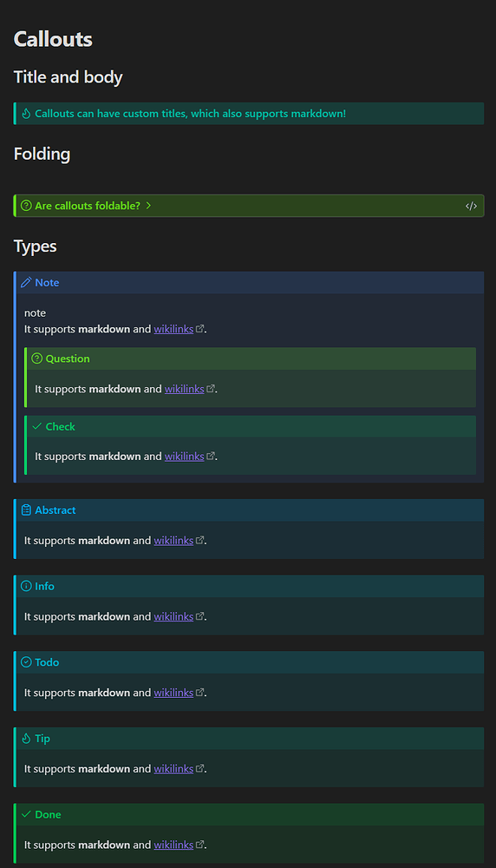The image size is (496, 868).
Task: Open the wikilinks link in Abstract callout
Action: point(173,540)
